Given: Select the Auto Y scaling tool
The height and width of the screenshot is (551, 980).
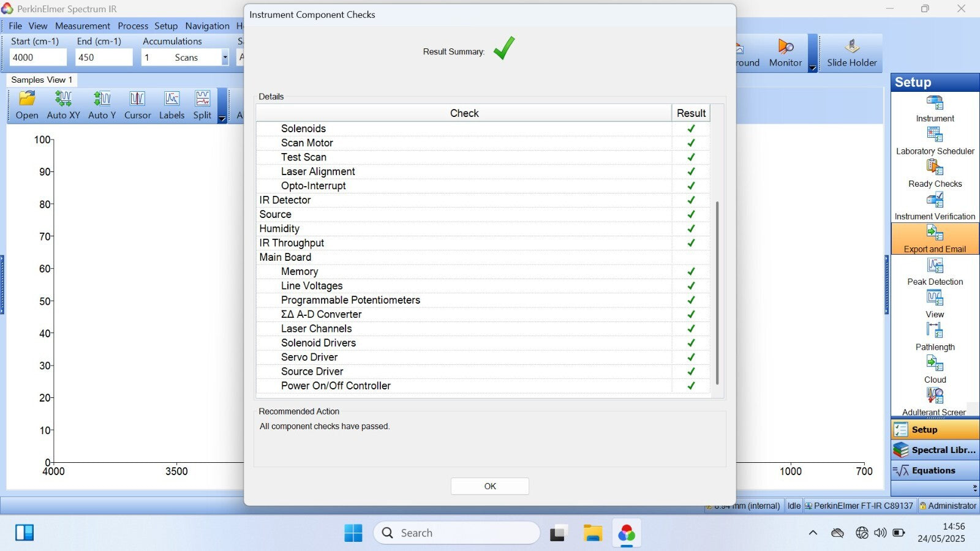Looking at the screenshot, I should click(x=102, y=105).
